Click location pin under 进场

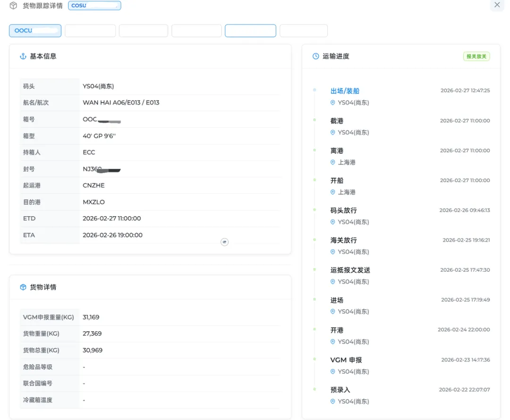point(333,312)
